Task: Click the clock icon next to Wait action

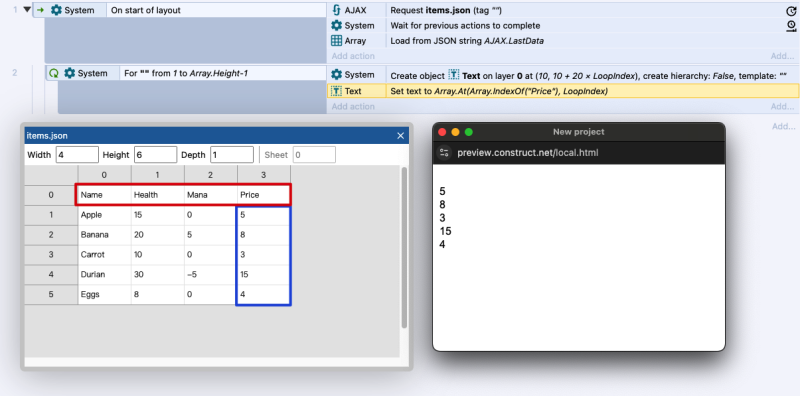Action: coord(791,26)
